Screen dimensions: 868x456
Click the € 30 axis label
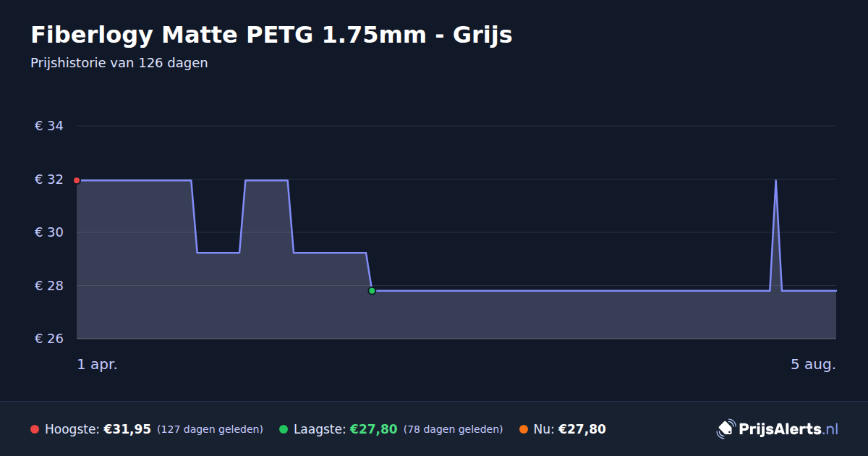pyautogui.click(x=49, y=232)
